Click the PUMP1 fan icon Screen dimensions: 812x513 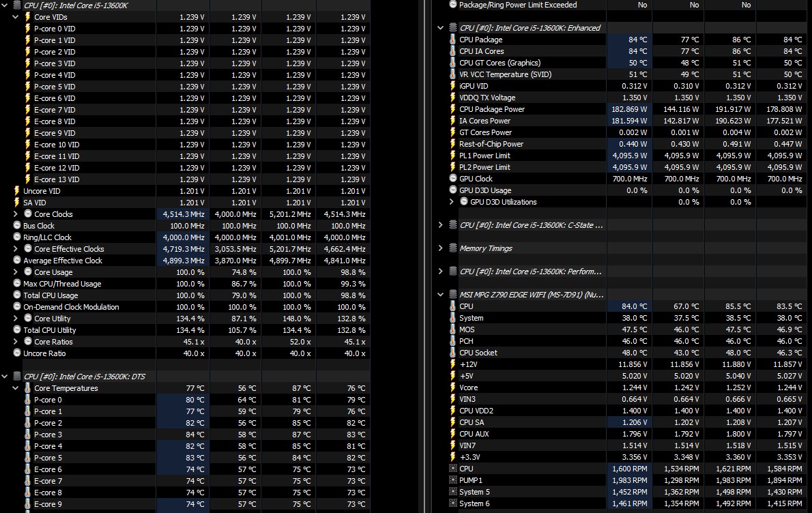453,480
